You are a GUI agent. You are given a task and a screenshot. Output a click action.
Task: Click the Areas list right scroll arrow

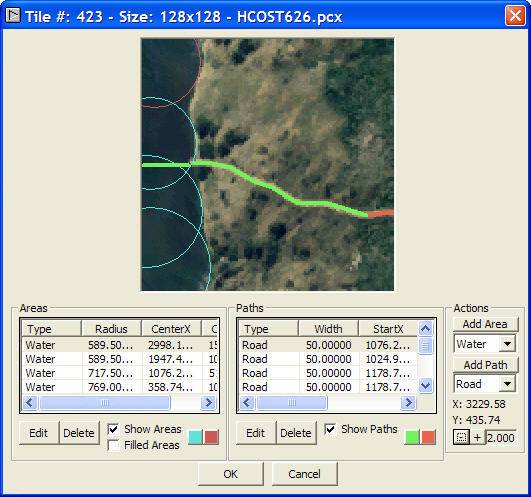pos(208,403)
